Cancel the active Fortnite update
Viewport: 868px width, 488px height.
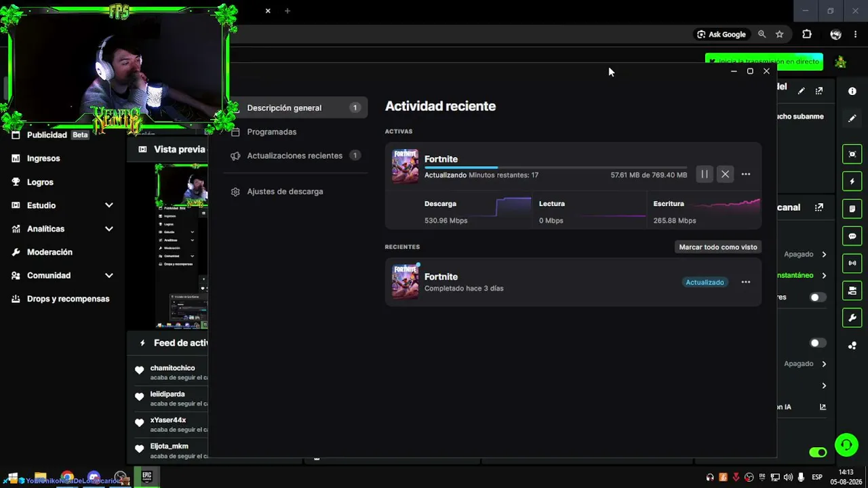click(725, 174)
